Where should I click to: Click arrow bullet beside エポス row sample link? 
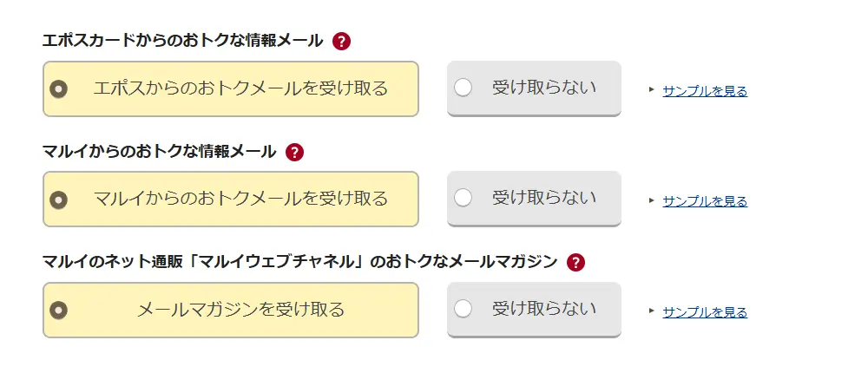pyautogui.click(x=652, y=89)
